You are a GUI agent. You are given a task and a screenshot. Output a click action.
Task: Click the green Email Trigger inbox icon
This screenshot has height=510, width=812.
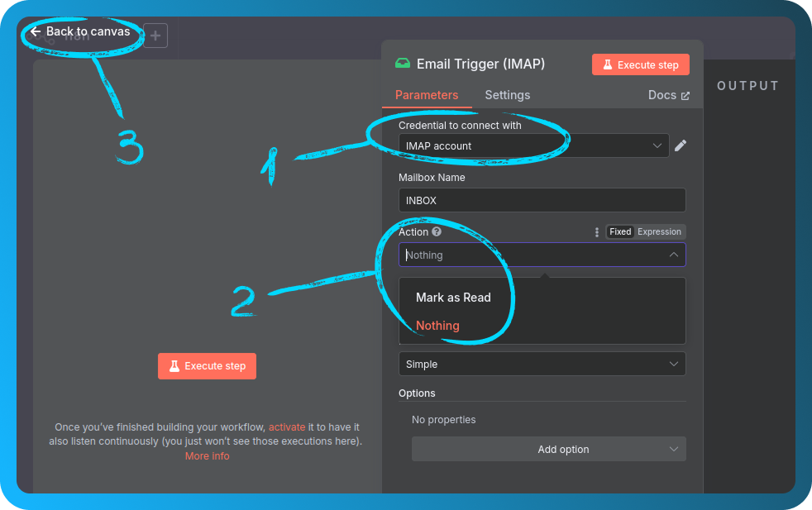tap(403, 64)
